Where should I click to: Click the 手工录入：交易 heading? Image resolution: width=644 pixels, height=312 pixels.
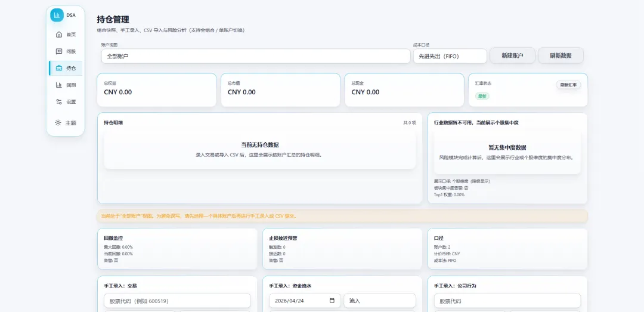coord(120,286)
